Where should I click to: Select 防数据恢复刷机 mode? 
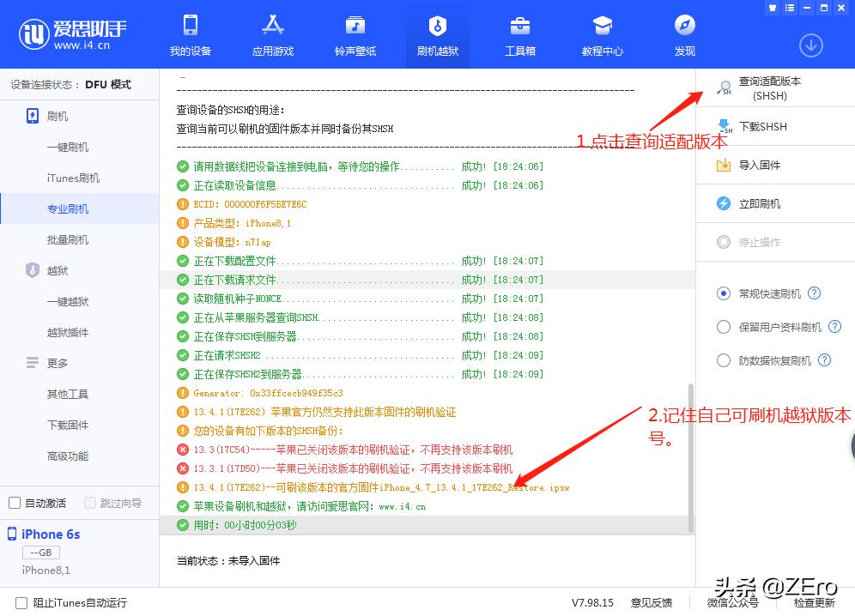pyautogui.click(x=724, y=360)
